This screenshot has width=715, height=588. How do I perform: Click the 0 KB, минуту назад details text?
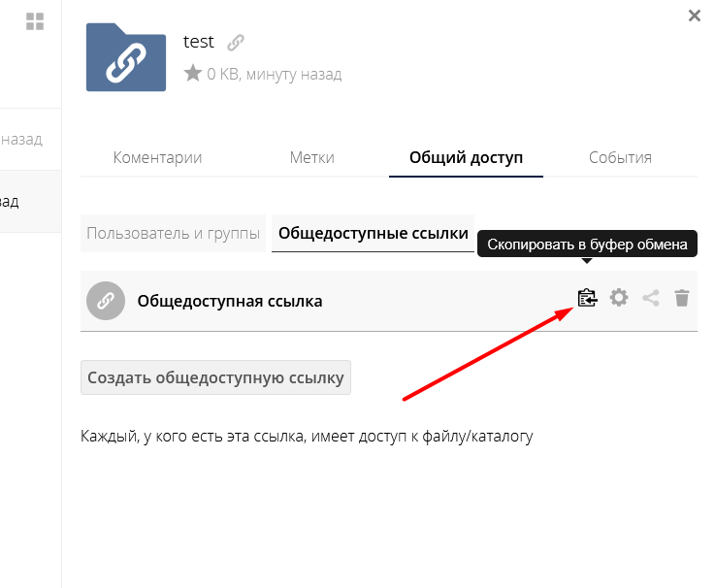(x=274, y=74)
